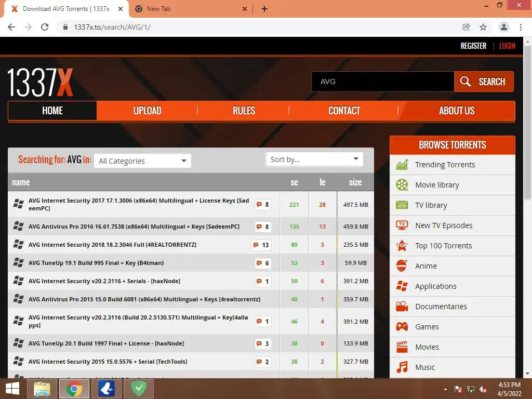The height and width of the screenshot is (399, 532).
Task: Open the All Categories dropdown
Action: [x=142, y=161]
